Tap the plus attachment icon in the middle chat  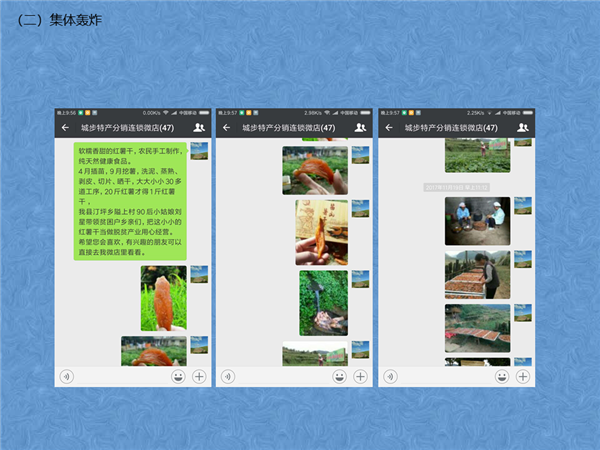pyautogui.click(x=361, y=376)
